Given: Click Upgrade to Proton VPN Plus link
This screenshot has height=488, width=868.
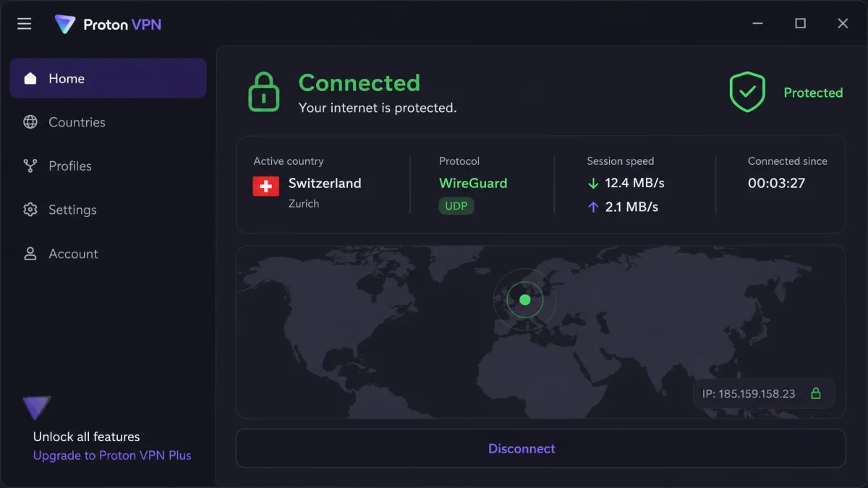Looking at the screenshot, I should [x=112, y=455].
